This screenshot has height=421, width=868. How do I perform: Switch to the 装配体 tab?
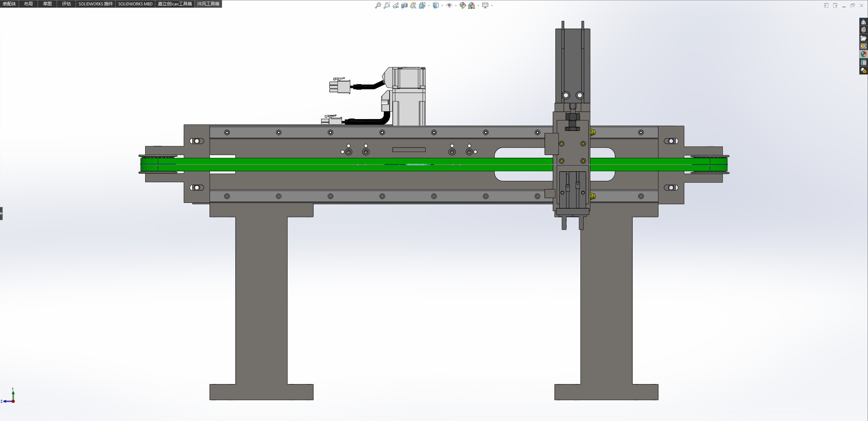(9, 4)
